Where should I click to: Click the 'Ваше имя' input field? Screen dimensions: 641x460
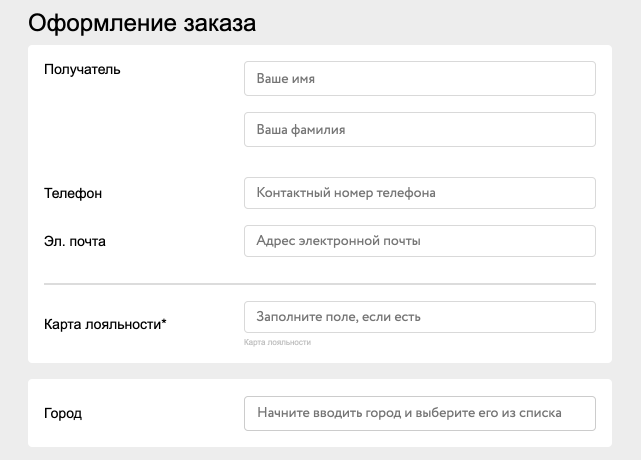(420, 79)
